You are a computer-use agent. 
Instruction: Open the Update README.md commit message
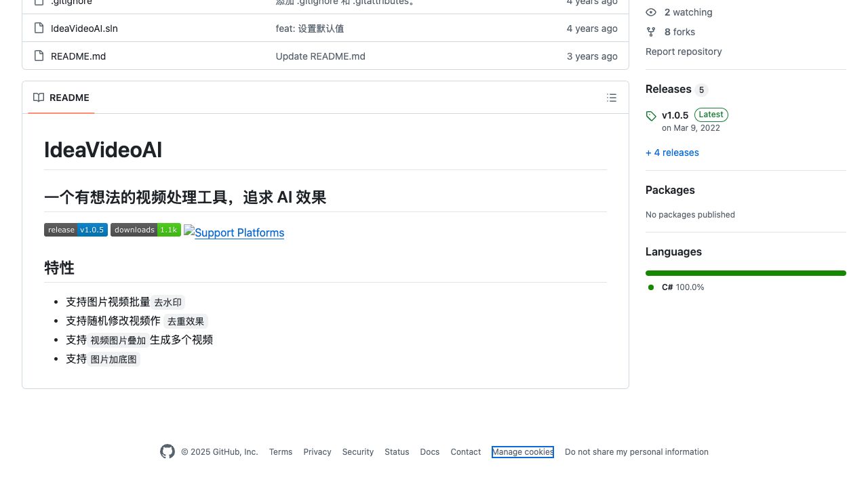pyautogui.click(x=320, y=56)
